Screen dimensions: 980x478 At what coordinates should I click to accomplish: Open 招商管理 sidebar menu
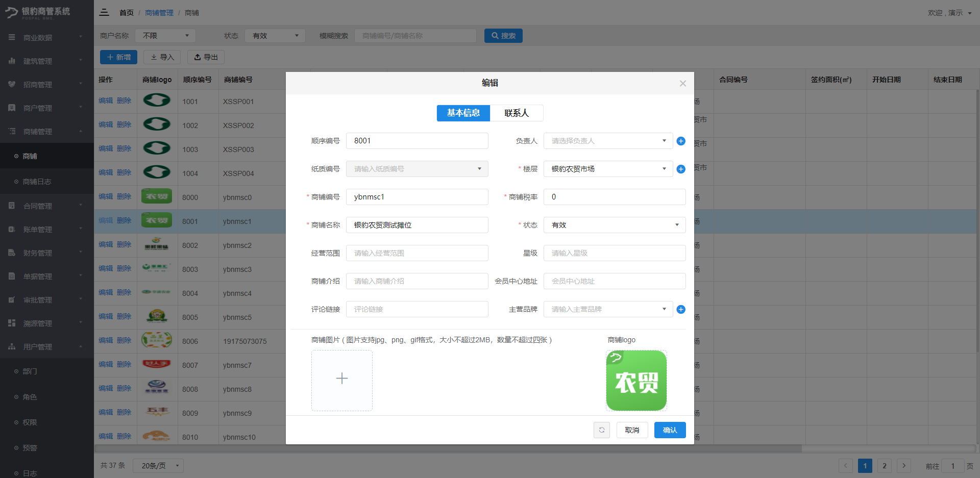pos(47,84)
